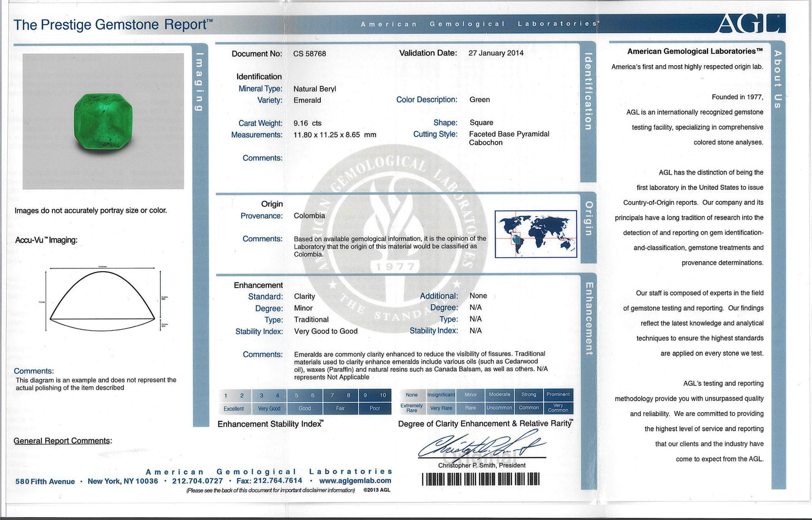Click the carat weight value 9.16 cts

point(307,123)
